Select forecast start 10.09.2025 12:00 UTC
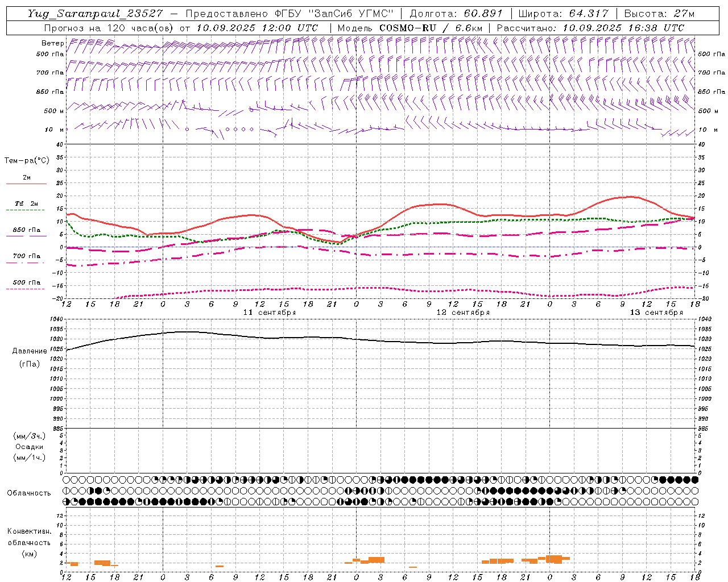Image resolution: width=728 pixels, height=582 pixels. pos(257,27)
